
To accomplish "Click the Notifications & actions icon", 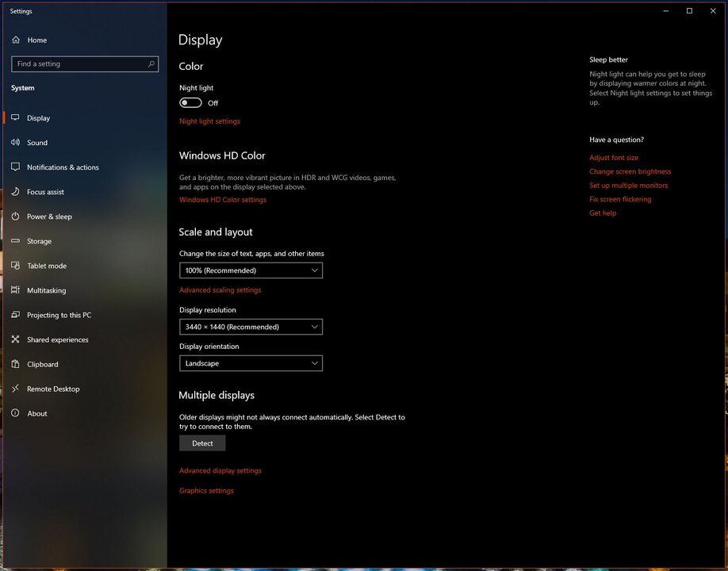I will (15, 167).
